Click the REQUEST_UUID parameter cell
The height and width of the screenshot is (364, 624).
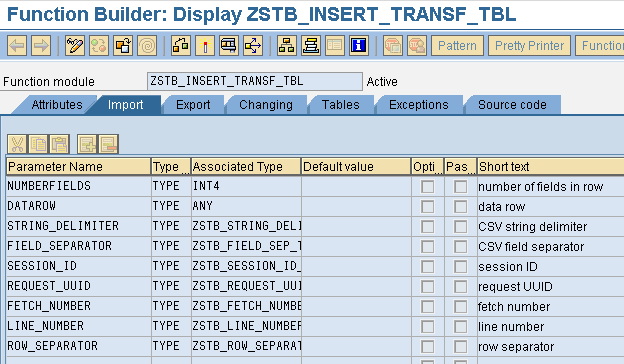point(78,286)
